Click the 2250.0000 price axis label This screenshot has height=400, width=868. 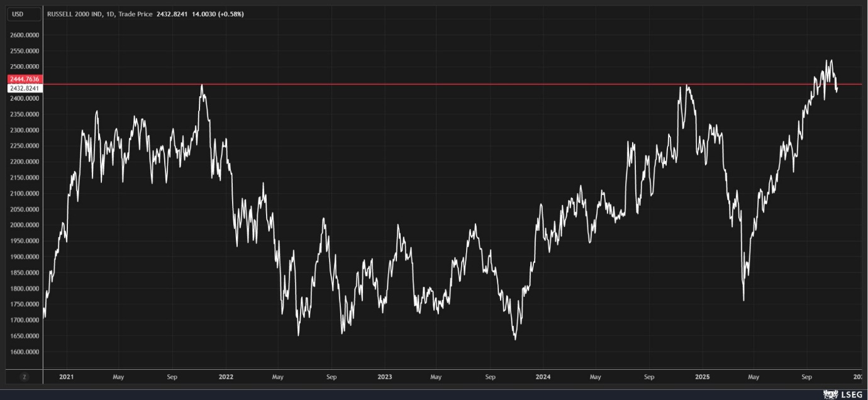point(25,146)
